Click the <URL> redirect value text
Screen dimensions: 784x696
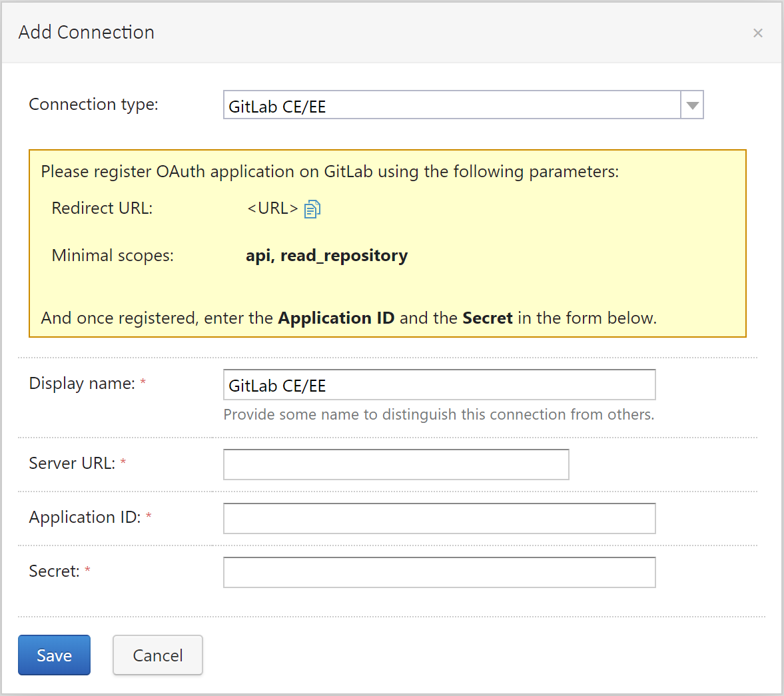click(x=272, y=208)
